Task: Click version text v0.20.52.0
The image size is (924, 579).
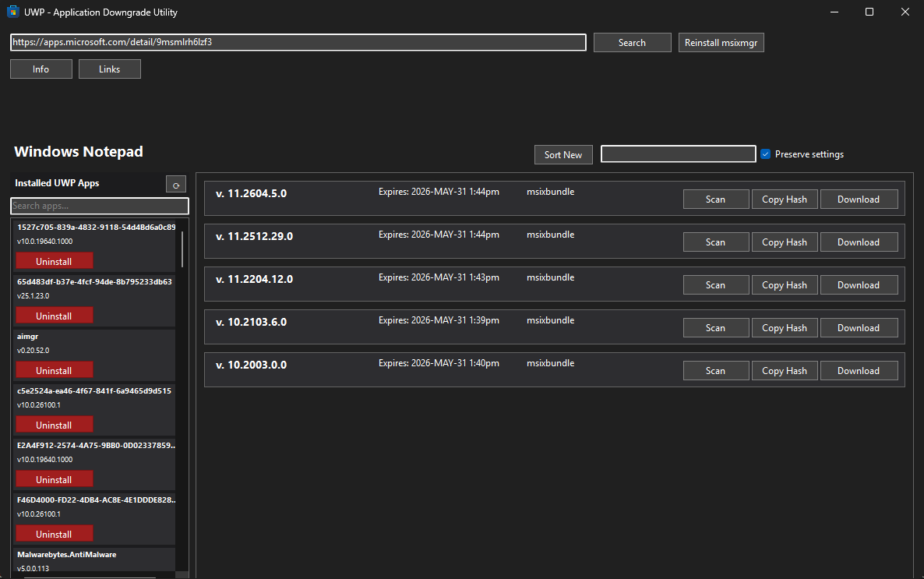Action: [33, 350]
